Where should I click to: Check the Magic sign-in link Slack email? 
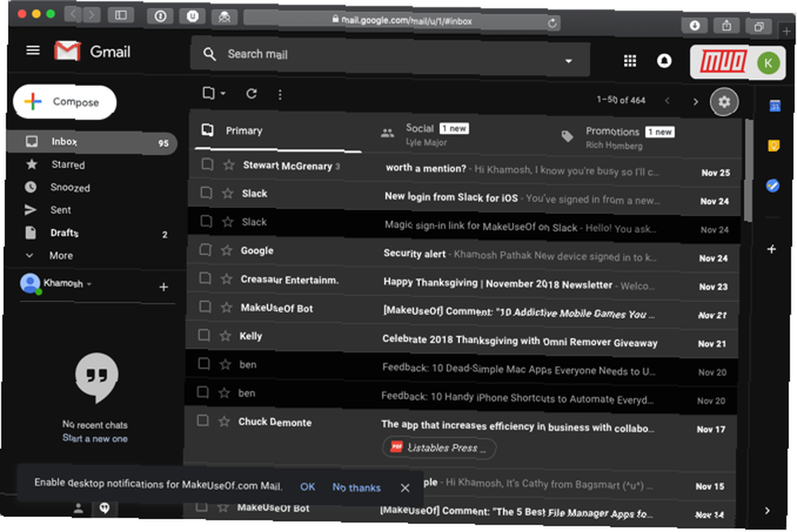(206, 221)
